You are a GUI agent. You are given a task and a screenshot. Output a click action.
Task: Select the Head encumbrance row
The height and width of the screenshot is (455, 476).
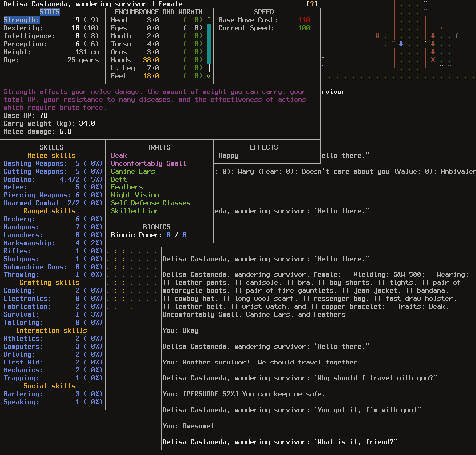coord(157,20)
